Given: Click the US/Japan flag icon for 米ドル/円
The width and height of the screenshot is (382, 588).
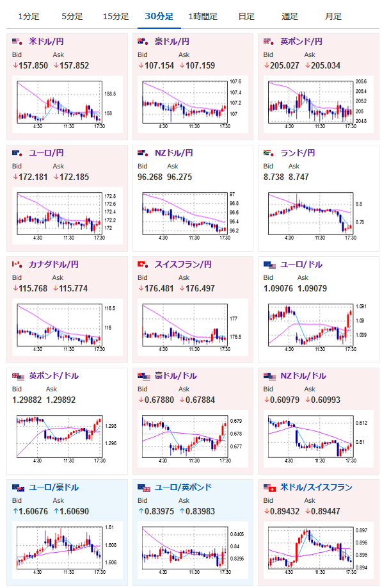Looking at the screenshot, I should pyautogui.click(x=17, y=42).
